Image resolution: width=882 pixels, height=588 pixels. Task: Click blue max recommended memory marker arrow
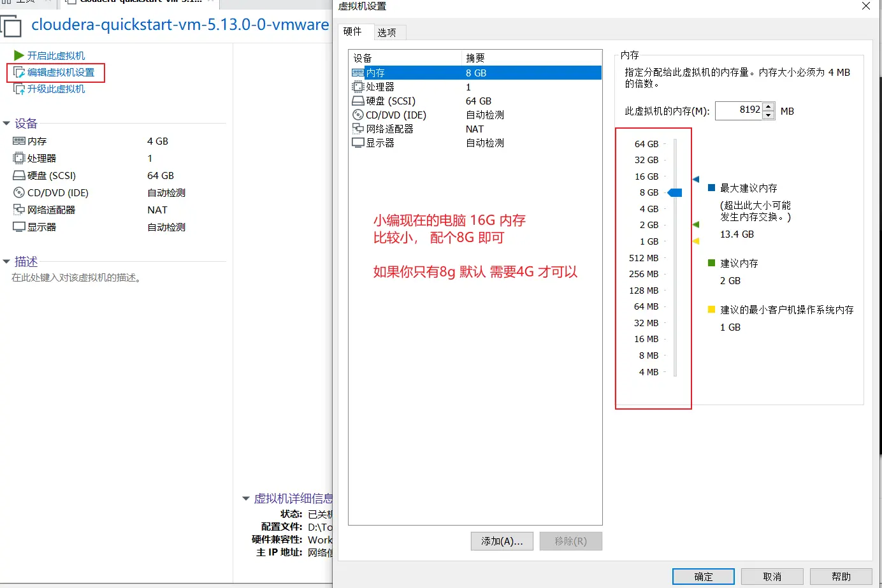(696, 179)
